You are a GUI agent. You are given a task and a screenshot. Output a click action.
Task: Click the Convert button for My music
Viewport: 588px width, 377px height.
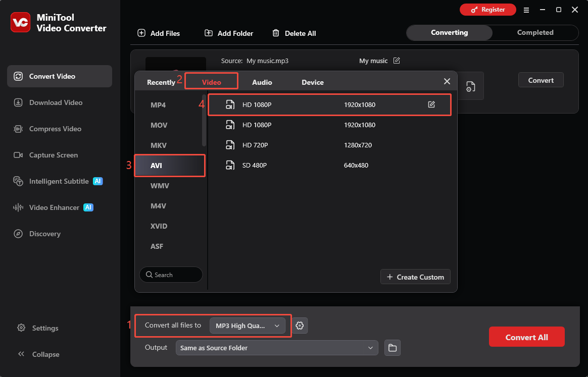(541, 80)
